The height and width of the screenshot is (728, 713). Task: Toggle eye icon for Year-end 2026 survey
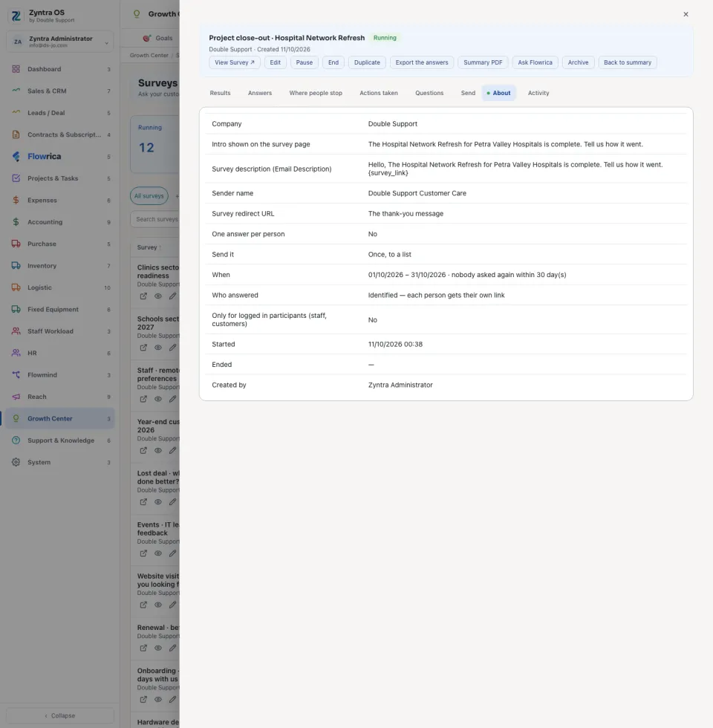157,450
